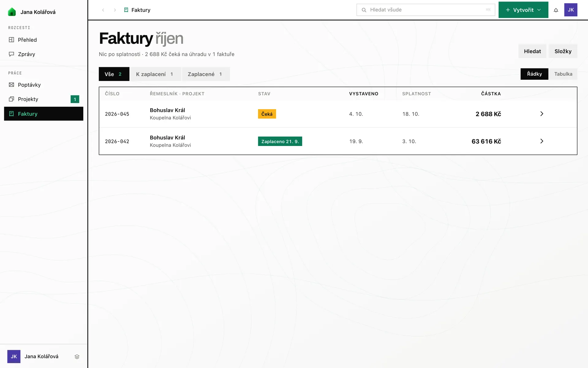Go forward with the right arrow

coord(115,10)
